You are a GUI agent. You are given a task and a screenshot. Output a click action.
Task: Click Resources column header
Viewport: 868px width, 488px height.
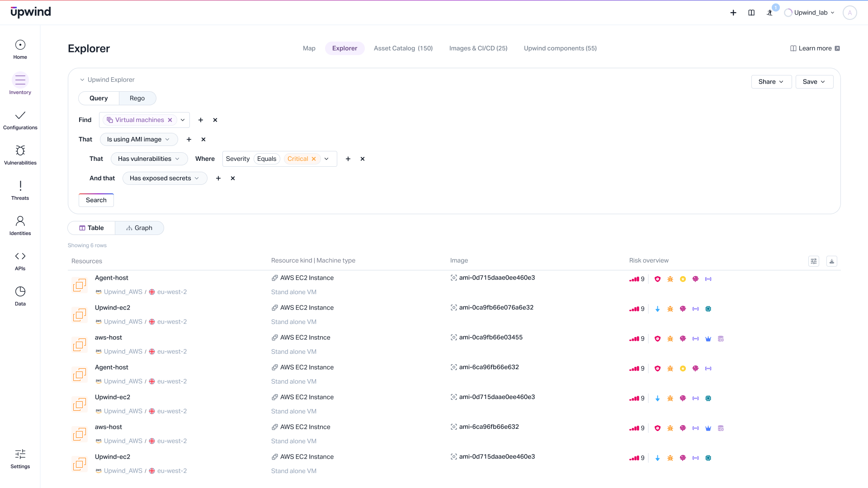[x=87, y=261]
